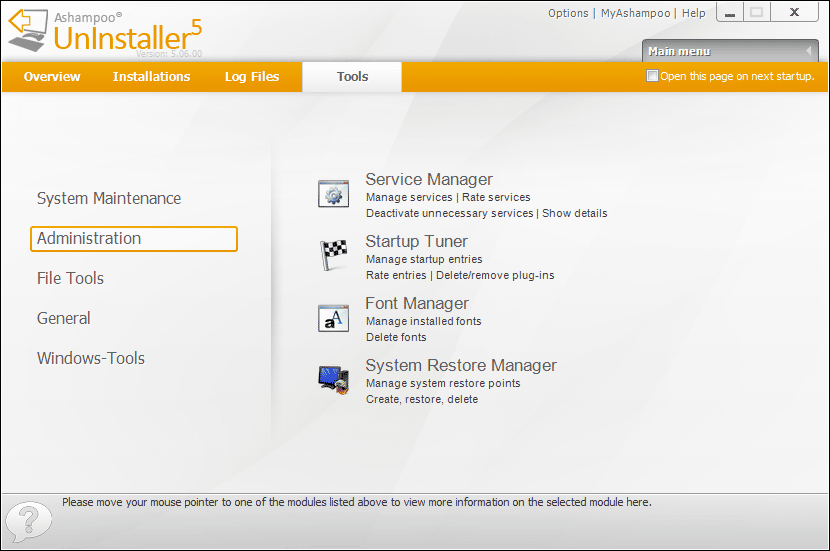Click the Main menu header label
The image size is (830, 551).
(679, 51)
